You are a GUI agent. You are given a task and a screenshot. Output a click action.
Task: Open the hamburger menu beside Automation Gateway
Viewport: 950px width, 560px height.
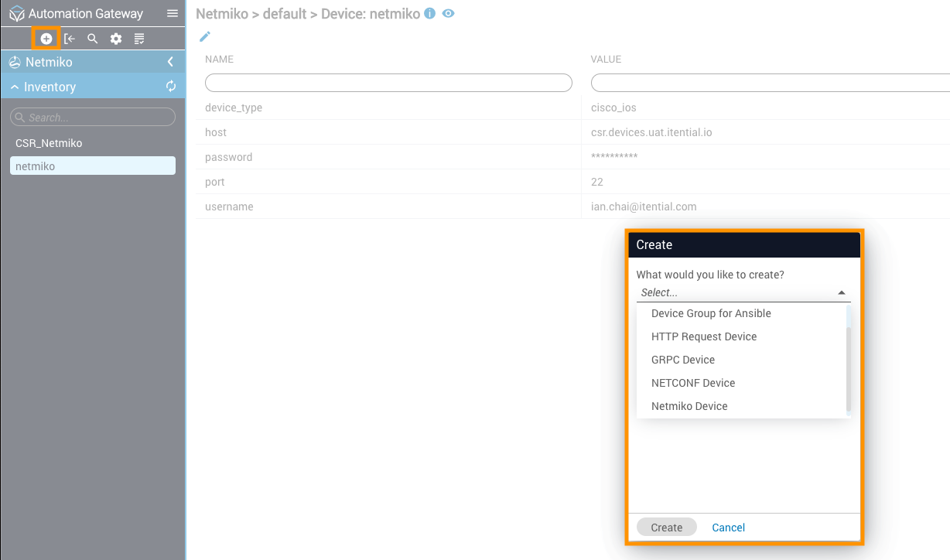(x=173, y=13)
